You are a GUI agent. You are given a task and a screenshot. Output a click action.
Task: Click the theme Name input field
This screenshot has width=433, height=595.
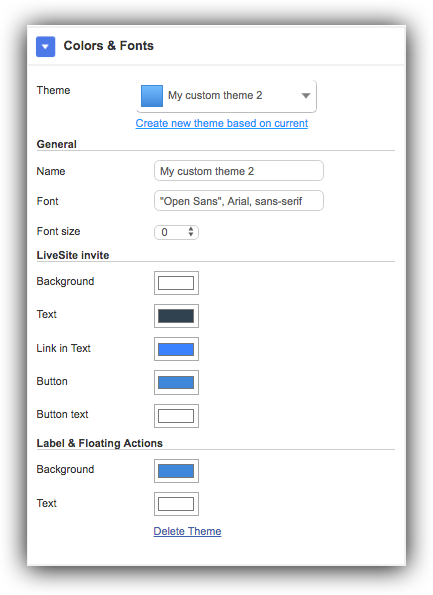tap(239, 171)
